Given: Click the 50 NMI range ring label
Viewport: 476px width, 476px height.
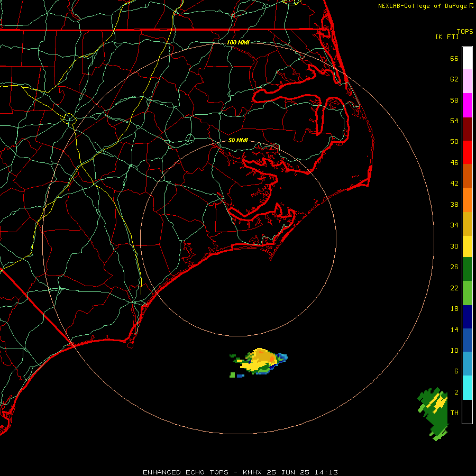Looking at the screenshot, I should click(x=238, y=140).
